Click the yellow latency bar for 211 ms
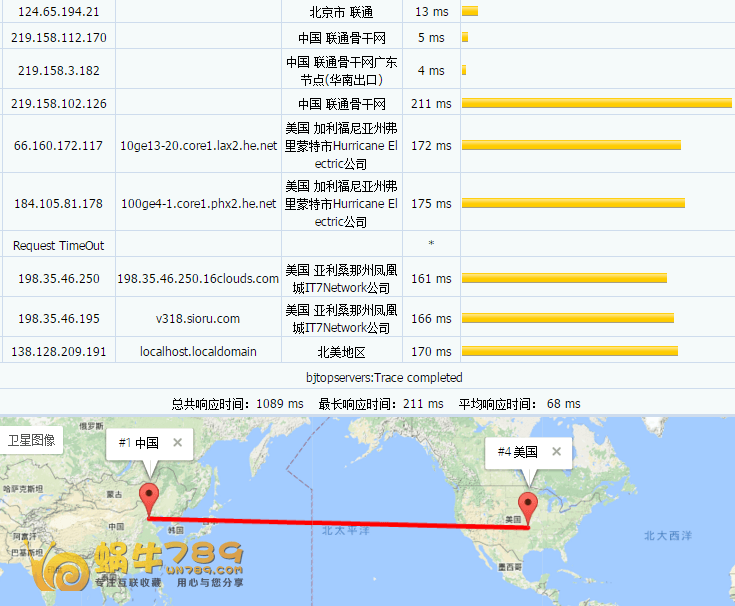735x606 pixels. pos(596,103)
